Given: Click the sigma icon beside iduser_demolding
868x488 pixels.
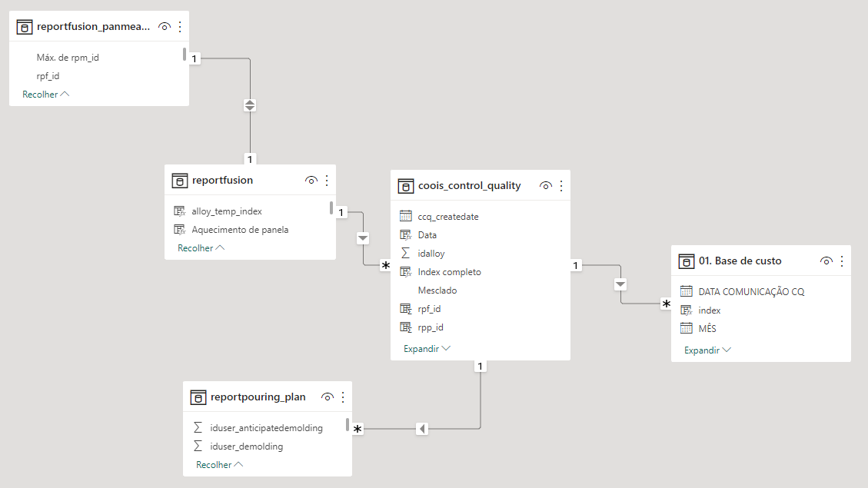Looking at the screenshot, I should [x=198, y=446].
